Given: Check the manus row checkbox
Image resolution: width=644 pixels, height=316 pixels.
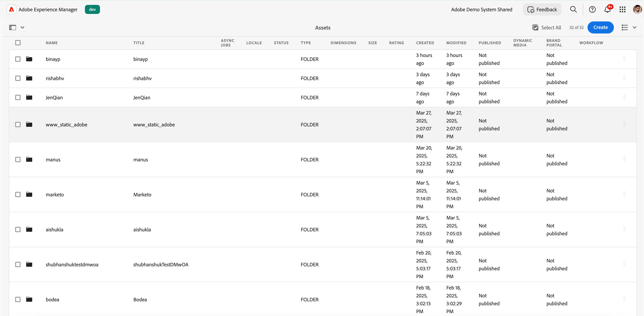Looking at the screenshot, I should coord(18,159).
